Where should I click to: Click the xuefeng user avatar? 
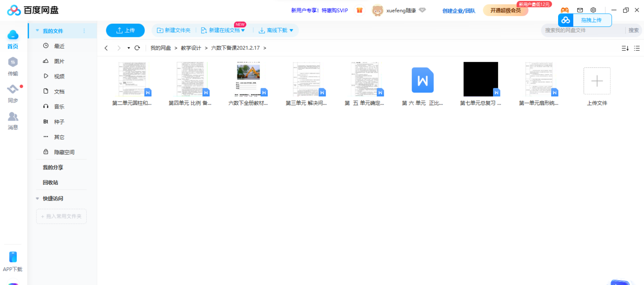[378, 10]
